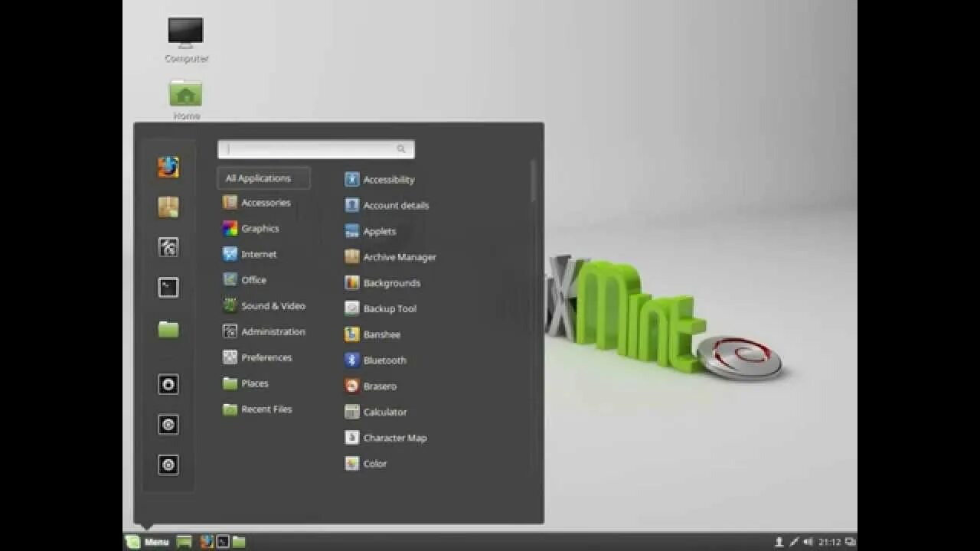The image size is (980, 551).
Task: Select the Office category
Action: pos(245,280)
